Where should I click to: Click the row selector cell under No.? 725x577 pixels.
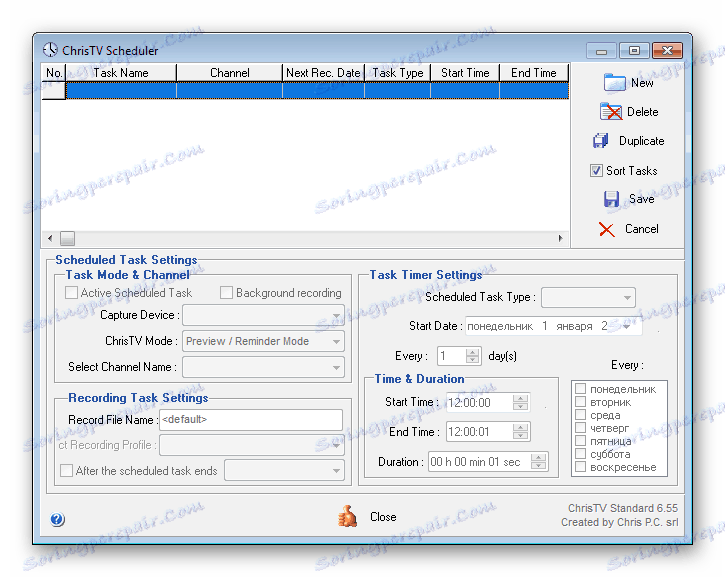(54, 91)
